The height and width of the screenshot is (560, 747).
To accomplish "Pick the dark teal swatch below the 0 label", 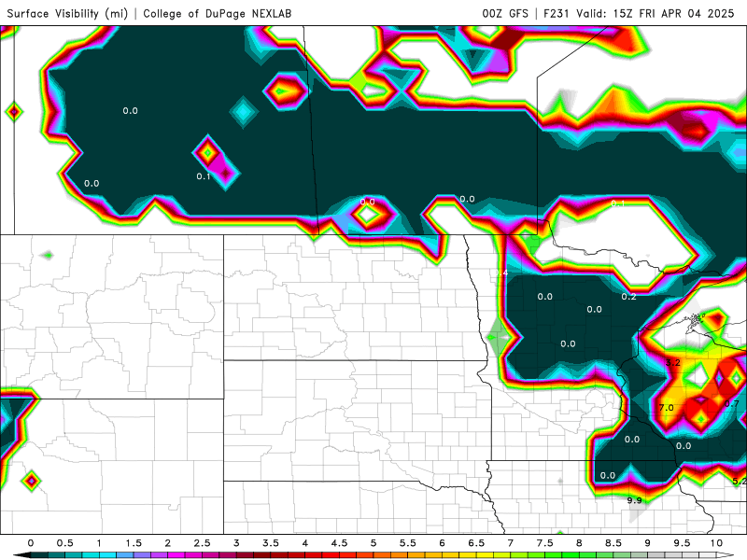I will click(39, 555).
